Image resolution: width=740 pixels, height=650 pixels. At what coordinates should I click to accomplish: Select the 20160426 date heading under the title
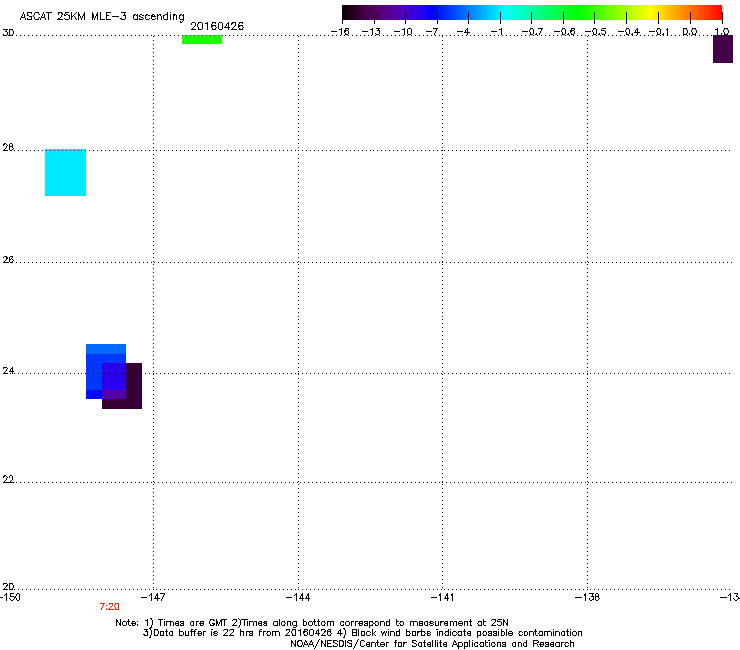(x=217, y=26)
